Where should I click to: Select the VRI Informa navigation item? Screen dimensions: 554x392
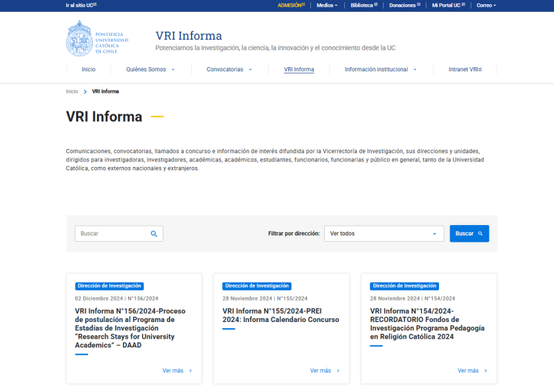click(x=299, y=70)
